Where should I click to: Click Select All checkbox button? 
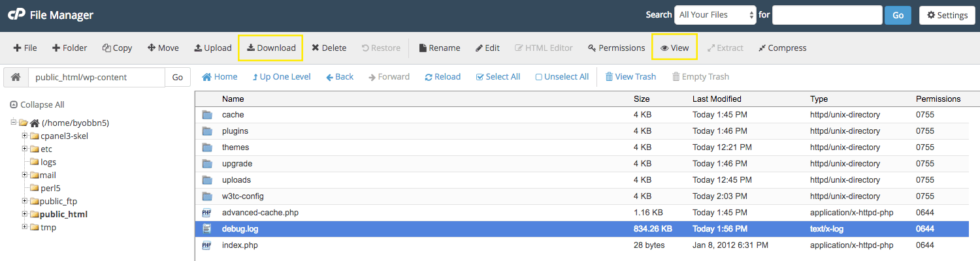pyautogui.click(x=498, y=77)
